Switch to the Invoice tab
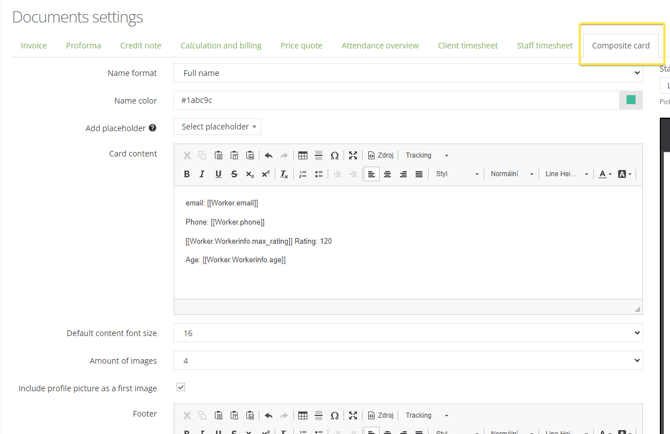670x434 pixels. point(34,45)
